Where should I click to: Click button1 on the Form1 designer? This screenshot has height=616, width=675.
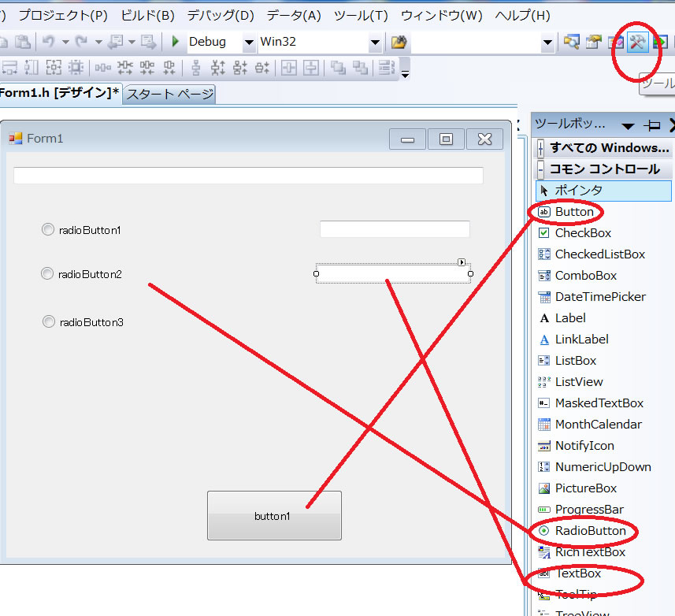(274, 516)
